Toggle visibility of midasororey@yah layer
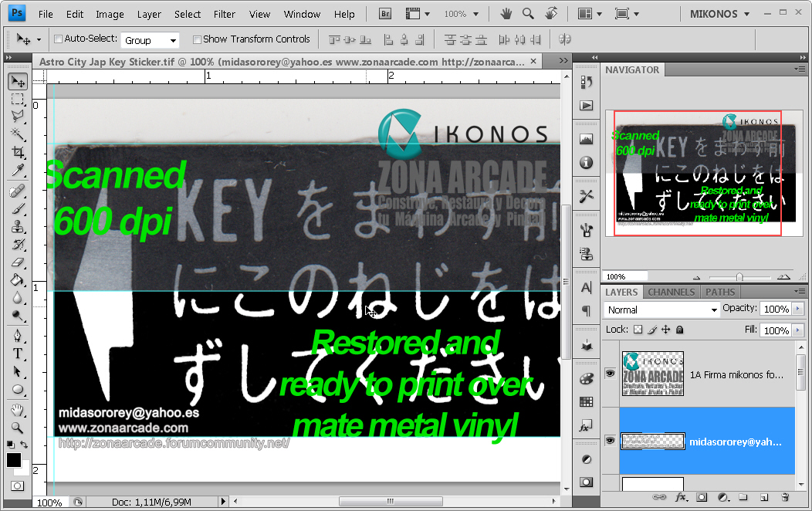 (x=610, y=440)
